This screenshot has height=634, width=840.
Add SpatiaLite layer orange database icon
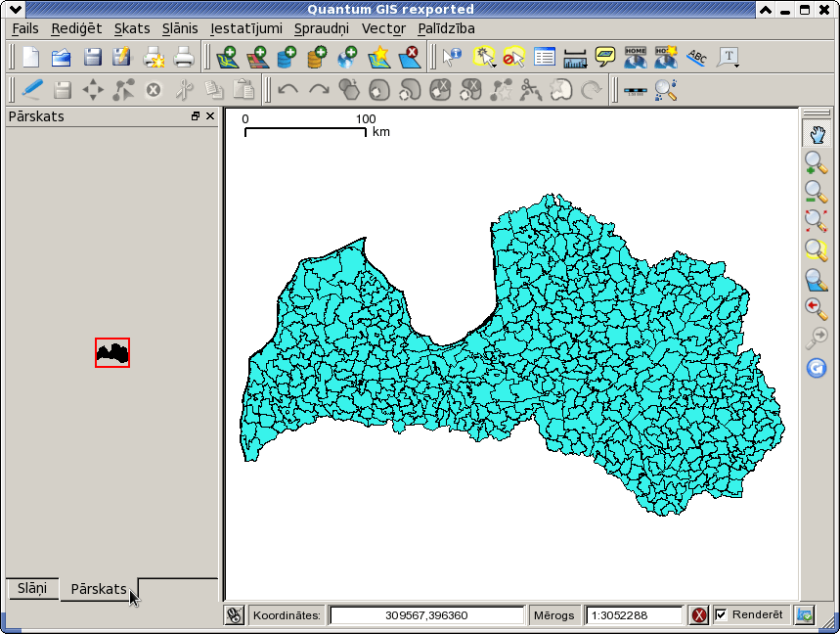[x=317, y=58]
